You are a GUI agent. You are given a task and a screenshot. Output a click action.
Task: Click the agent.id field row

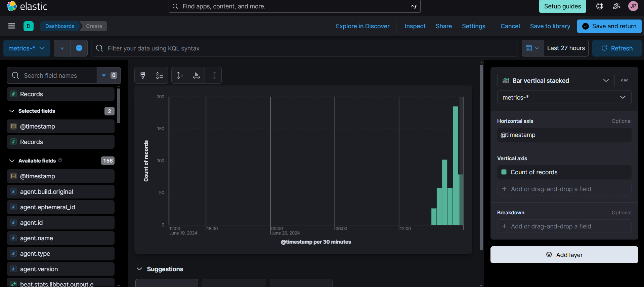(60, 223)
